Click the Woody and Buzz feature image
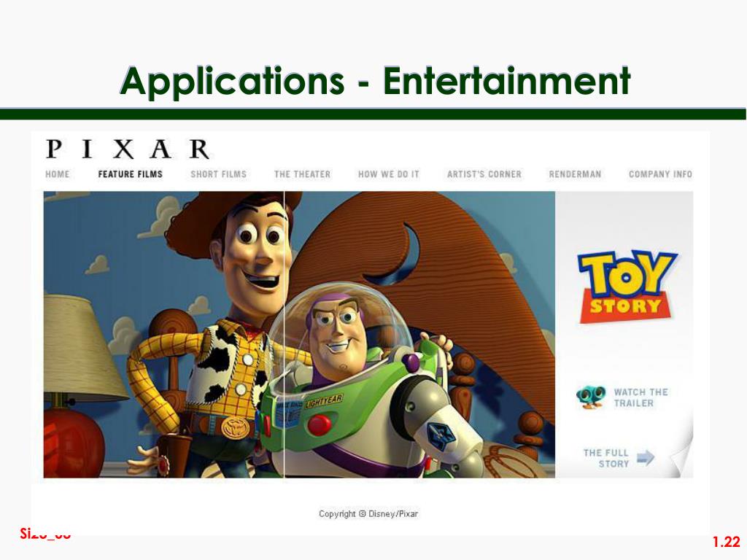 (x=299, y=335)
